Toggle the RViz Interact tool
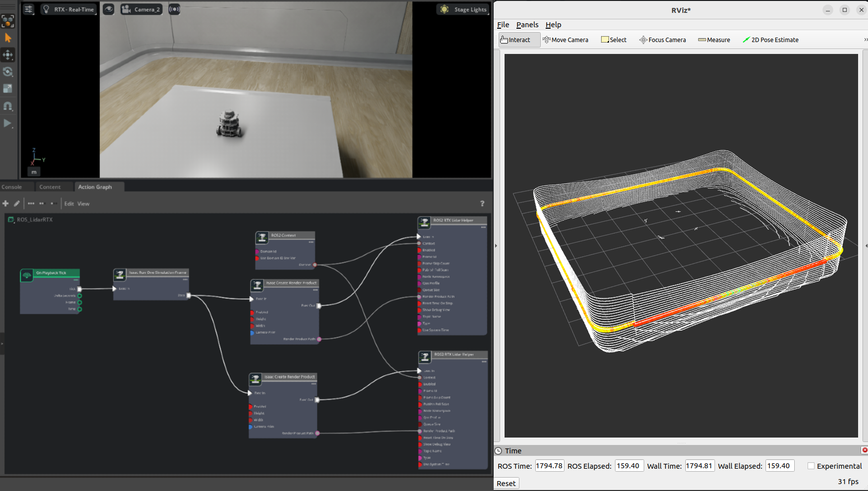This screenshot has height=491, width=868. click(518, 40)
